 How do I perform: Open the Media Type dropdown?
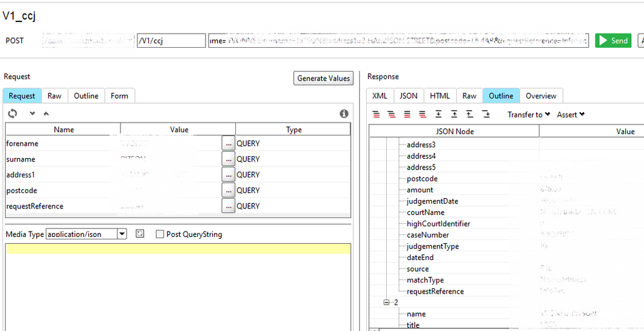pyautogui.click(x=122, y=234)
